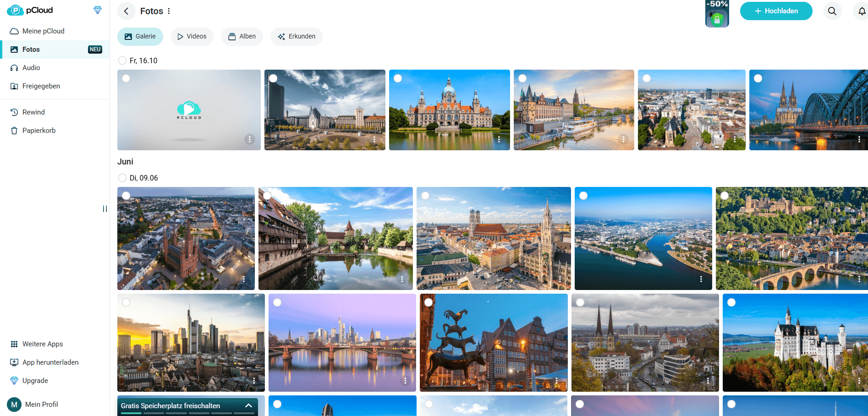Open the Papierkorb trash
This screenshot has height=416, width=868.
click(x=55, y=131)
